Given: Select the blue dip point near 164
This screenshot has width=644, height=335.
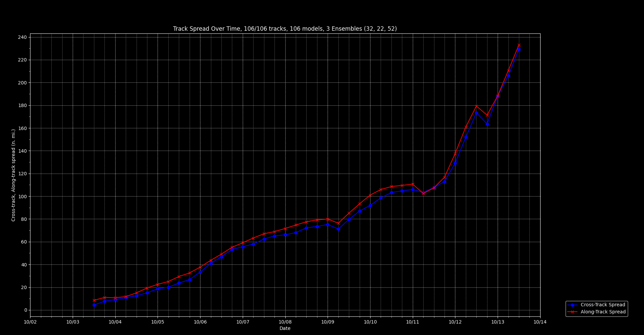Looking at the screenshot, I should click(x=487, y=124).
